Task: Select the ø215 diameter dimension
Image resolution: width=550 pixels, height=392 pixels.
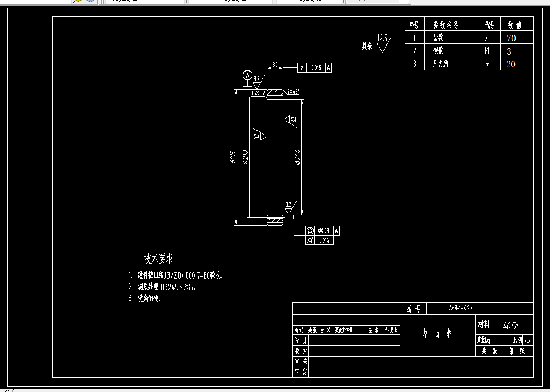Action: (x=233, y=157)
